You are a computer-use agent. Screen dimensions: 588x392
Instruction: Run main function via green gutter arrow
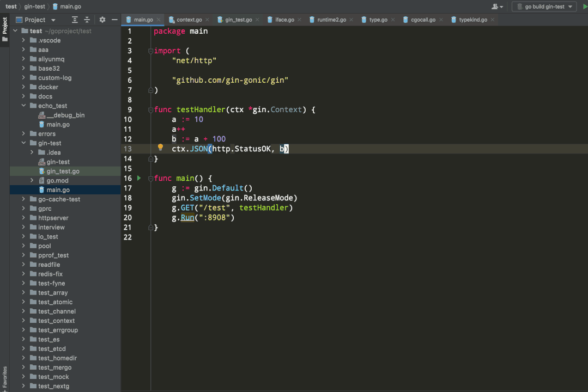139,178
